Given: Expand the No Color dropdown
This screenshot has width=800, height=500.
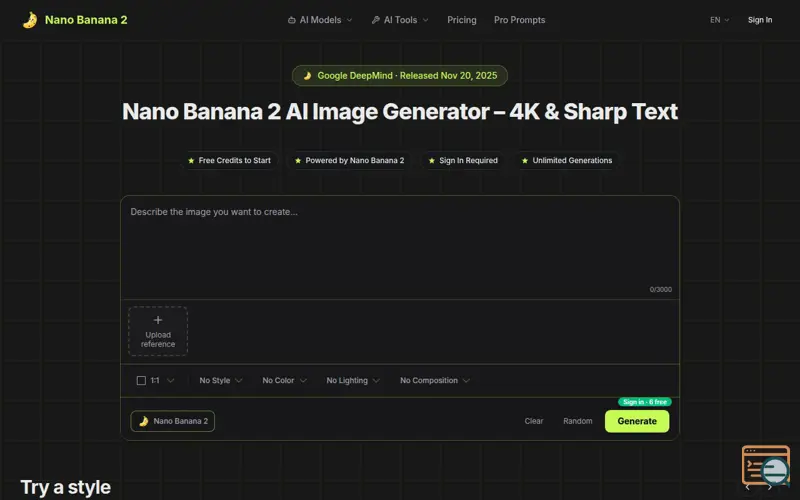Looking at the screenshot, I should (284, 381).
